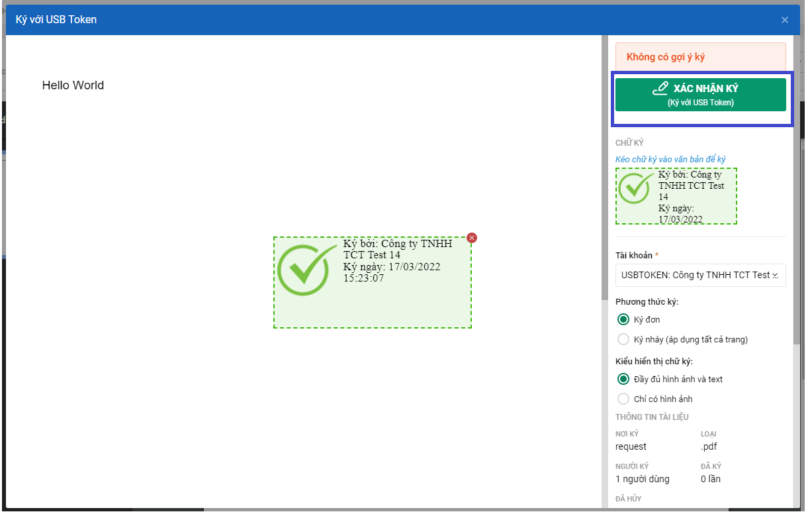
Task: Click the dialog title Ký với USB Token
Action: (x=56, y=20)
